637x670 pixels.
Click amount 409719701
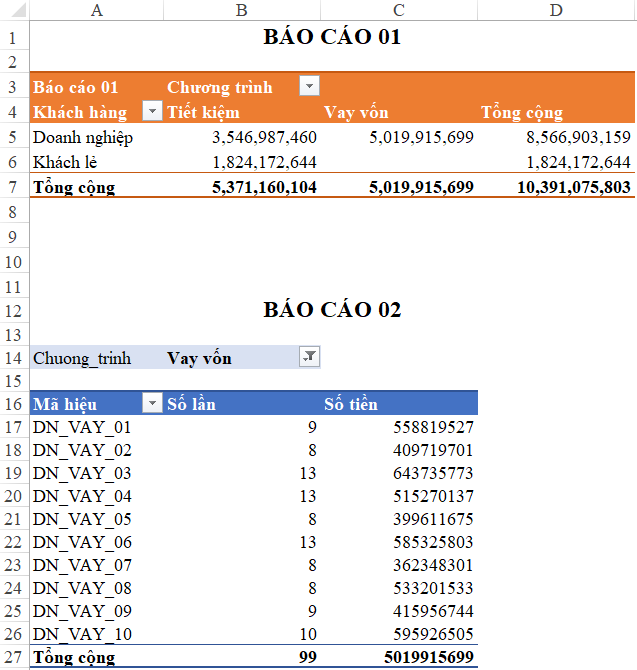click(x=433, y=450)
